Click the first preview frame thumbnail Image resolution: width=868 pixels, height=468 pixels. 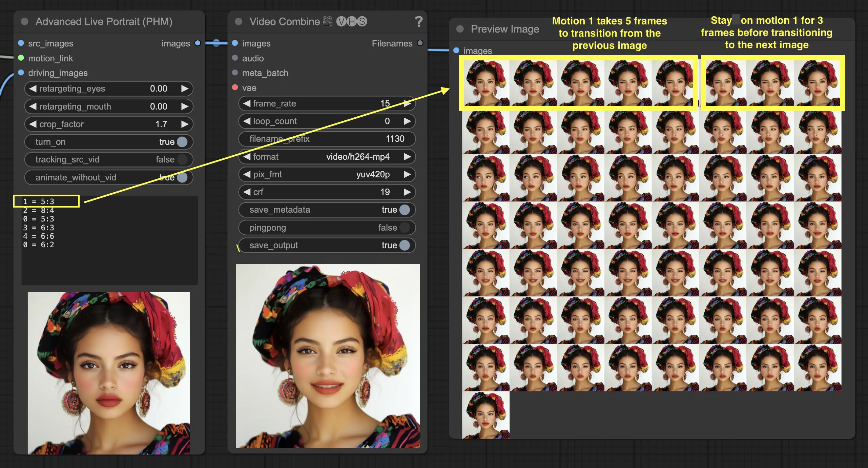pos(486,83)
